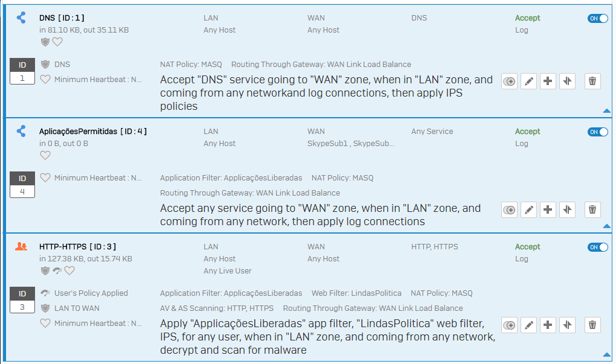Edit the DNS firewall rule with pencil icon

point(528,80)
